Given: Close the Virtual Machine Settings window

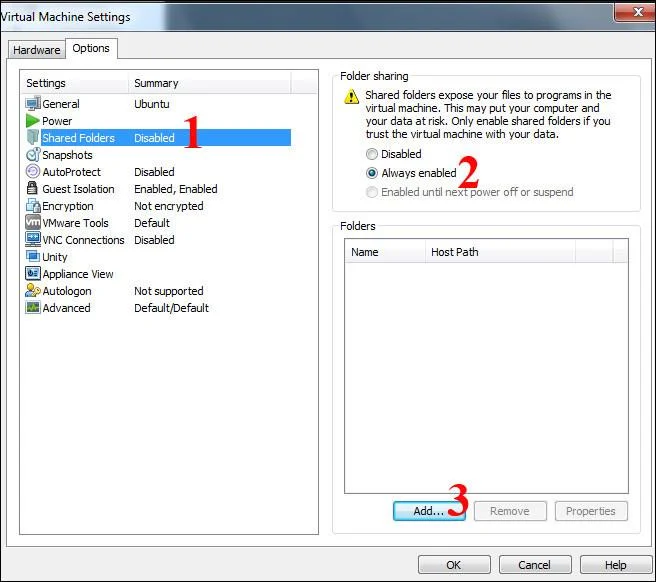Looking at the screenshot, I should pos(635,11).
